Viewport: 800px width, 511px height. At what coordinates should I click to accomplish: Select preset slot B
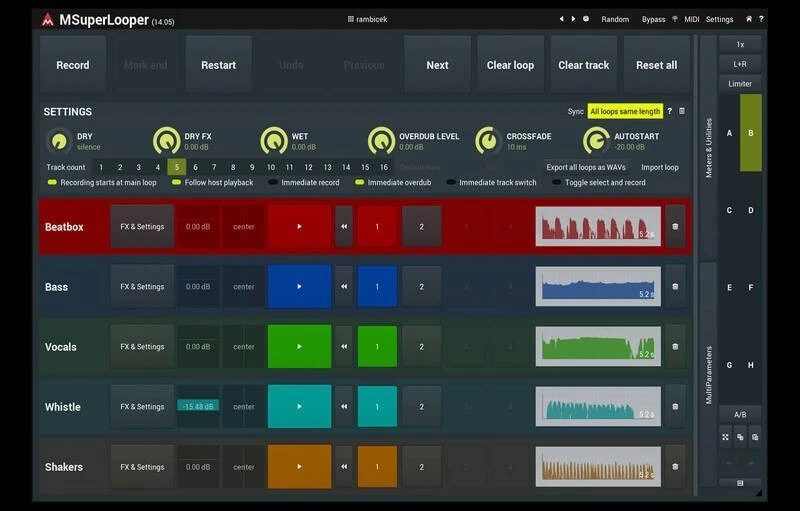751,133
